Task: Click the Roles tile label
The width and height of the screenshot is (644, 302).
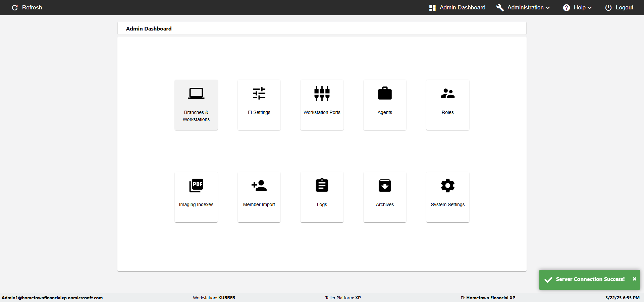Action: coord(448,112)
